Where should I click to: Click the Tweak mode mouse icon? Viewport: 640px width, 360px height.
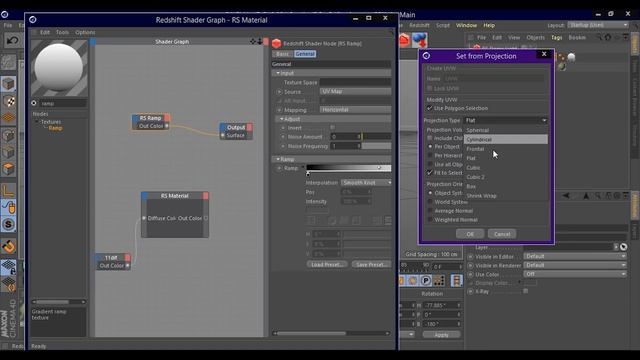[x=8, y=207]
